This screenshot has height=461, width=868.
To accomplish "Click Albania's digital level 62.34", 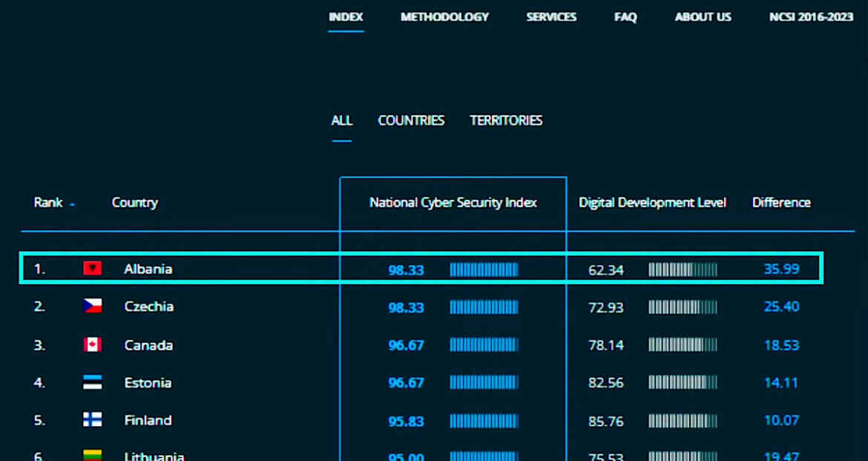I will click(605, 270).
